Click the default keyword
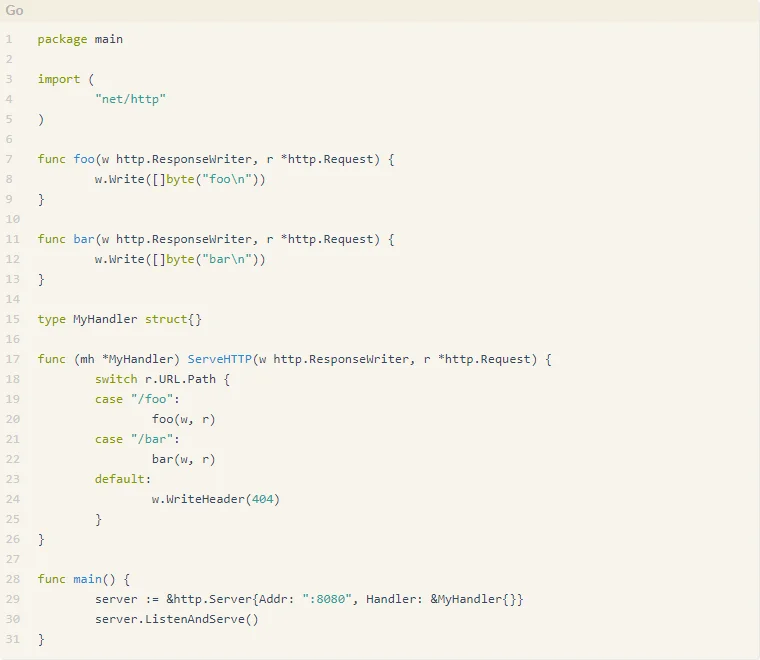This screenshot has height=660, width=760. coord(119,479)
